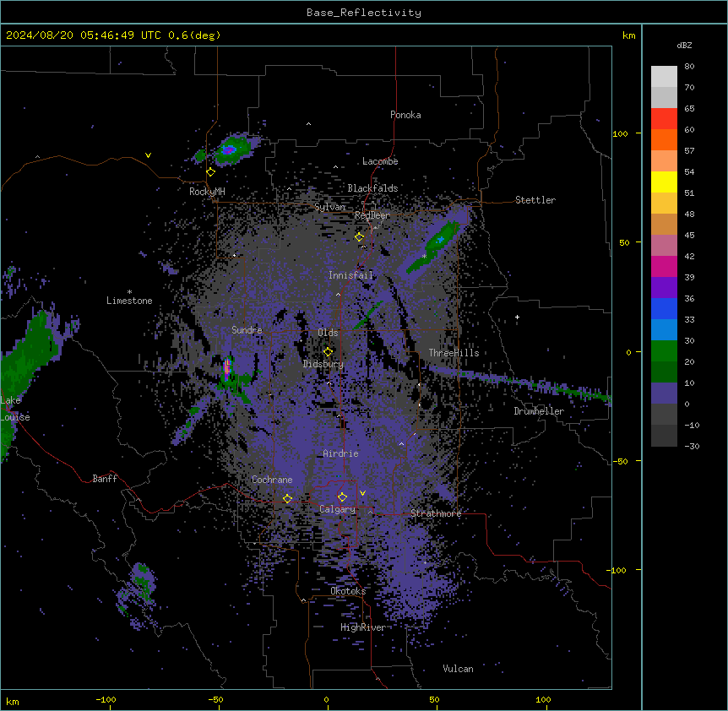Click the RockyMH label
Screen dimensions: 728x711
[x=207, y=192]
